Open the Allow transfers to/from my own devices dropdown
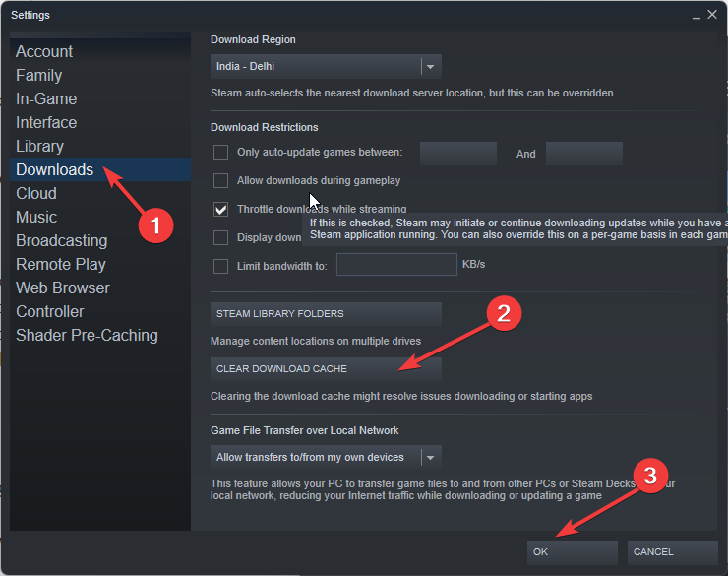 click(x=326, y=458)
